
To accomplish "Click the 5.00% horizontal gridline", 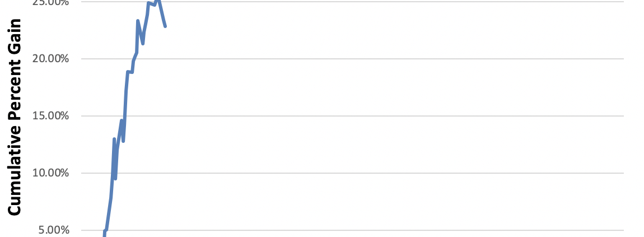I will [x=392, y=230].
